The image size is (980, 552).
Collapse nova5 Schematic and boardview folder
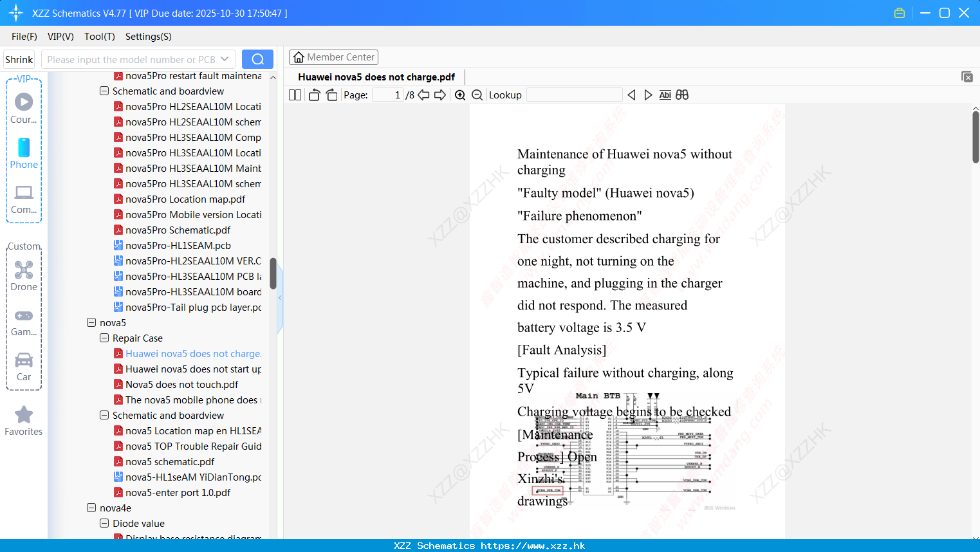[104, 415]
